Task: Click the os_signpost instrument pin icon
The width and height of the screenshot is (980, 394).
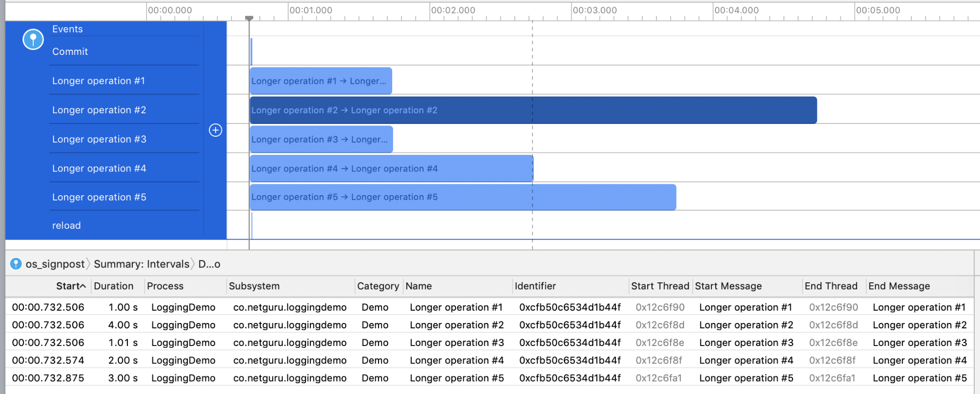Action: (x=33, y=39)
